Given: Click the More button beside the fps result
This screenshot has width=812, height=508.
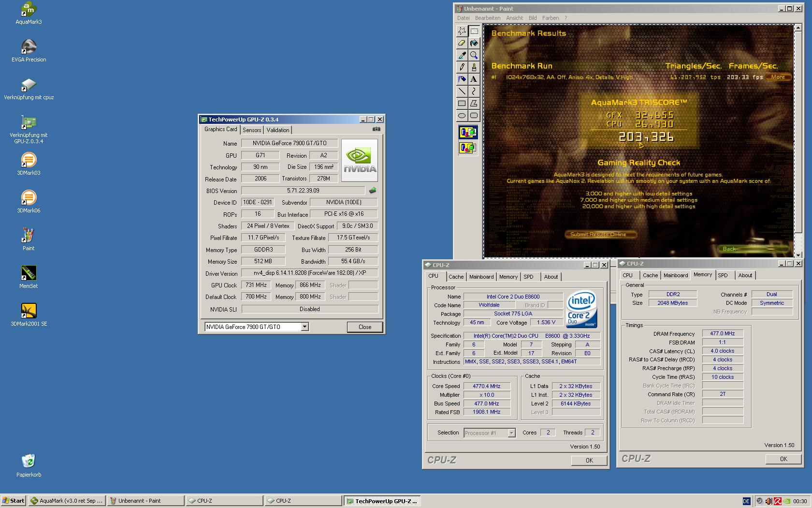Looking at the screenshot, I should [x=779, y=77].
